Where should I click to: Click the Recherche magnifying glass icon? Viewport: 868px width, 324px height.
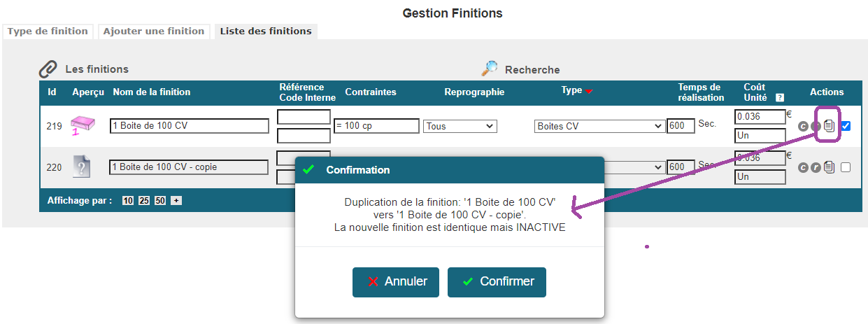coord(490,69)
